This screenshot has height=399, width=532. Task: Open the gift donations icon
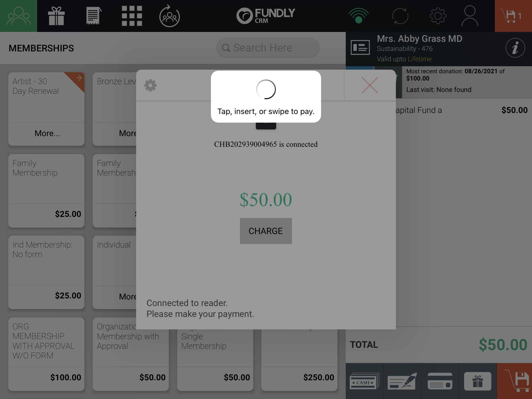point(56,16)
